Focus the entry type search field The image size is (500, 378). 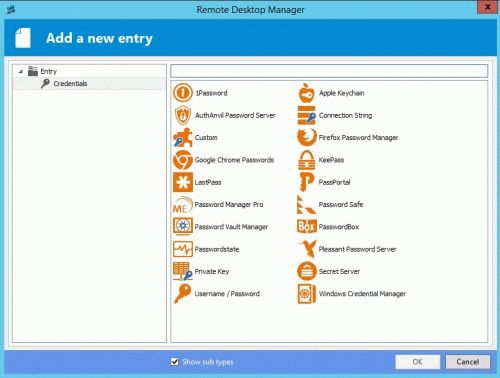coord(329,71)
